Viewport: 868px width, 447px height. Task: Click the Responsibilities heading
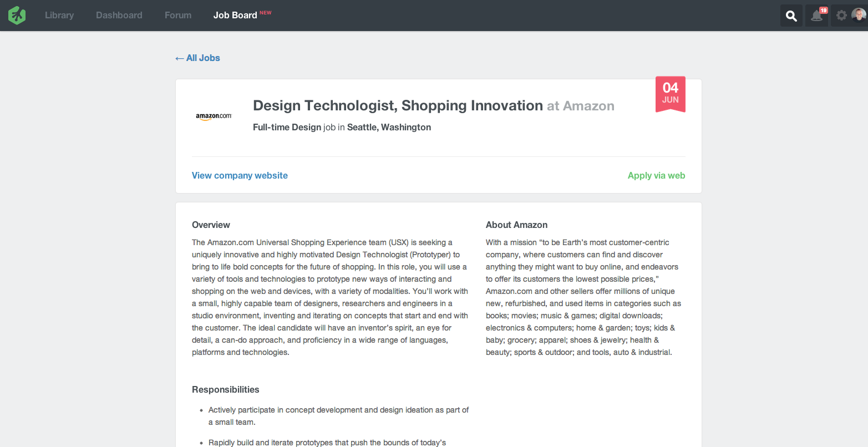(225, 389)
